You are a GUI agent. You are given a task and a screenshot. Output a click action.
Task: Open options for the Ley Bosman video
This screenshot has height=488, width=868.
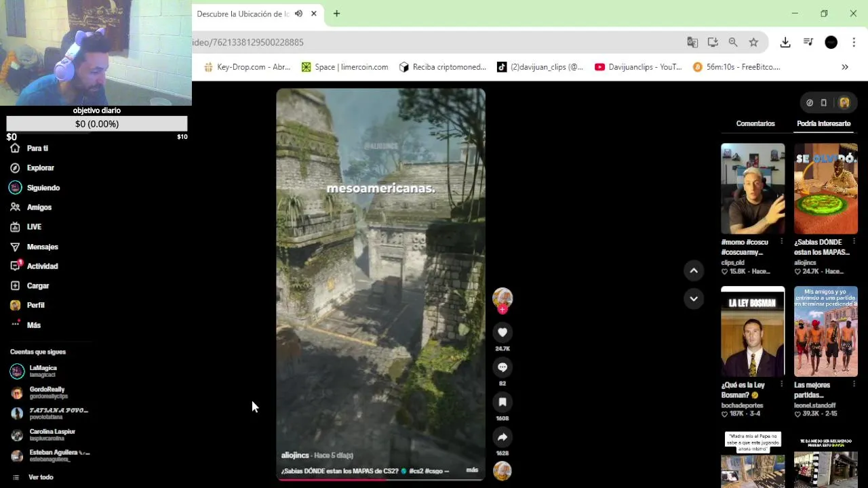[781, 385]
